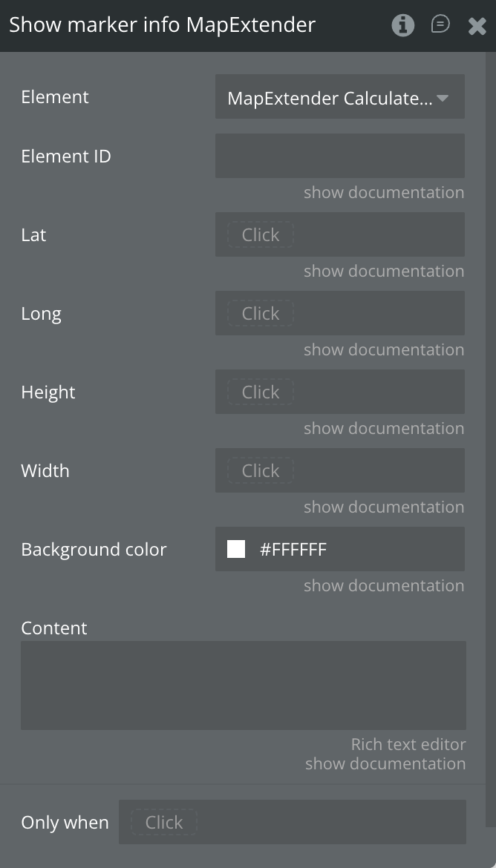Screen dimensions: 496x868
Task: Show documentation under Lat field
Action: pyautogui.click(x=383, y=272)
